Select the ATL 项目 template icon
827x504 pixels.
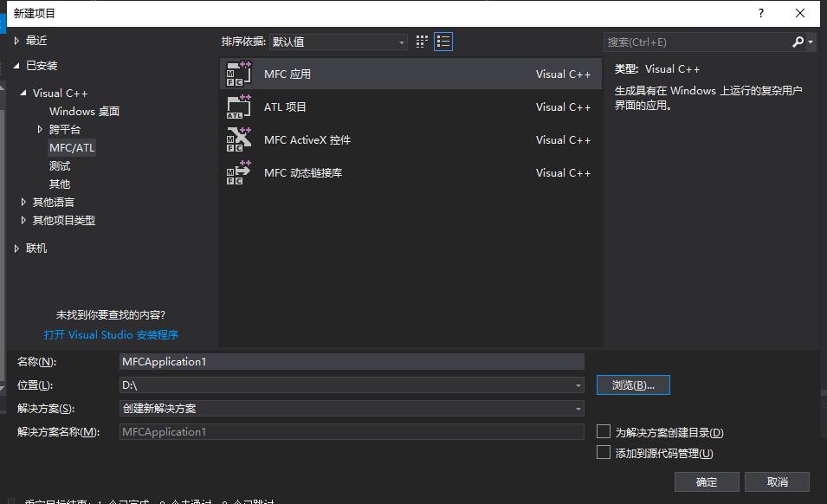(x=239, y=107)
